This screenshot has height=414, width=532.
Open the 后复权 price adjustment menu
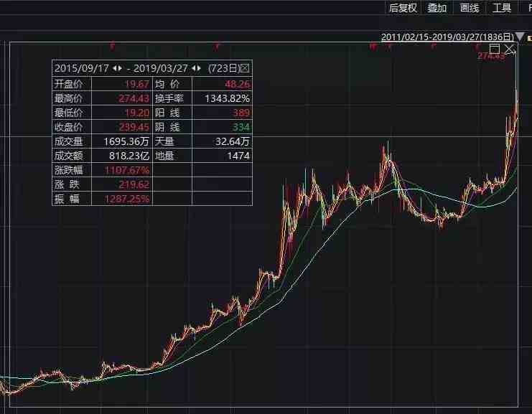[x=403, y=7]
